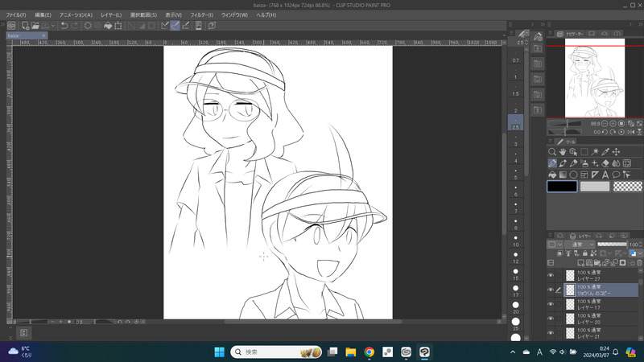Select the Pencil tool
This screenshot has height=362, width=644.
(x=563, y=163)
